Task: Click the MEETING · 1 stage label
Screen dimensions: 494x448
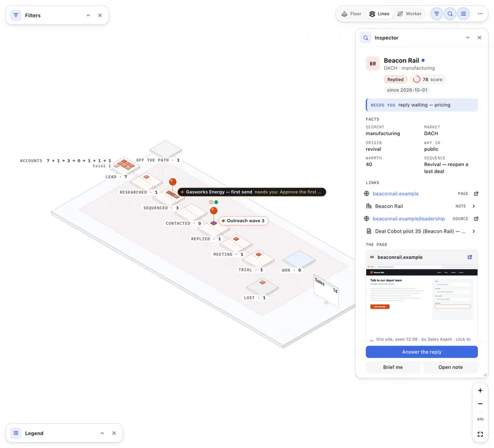Action: pyautogui.click(x=228, y=254)
